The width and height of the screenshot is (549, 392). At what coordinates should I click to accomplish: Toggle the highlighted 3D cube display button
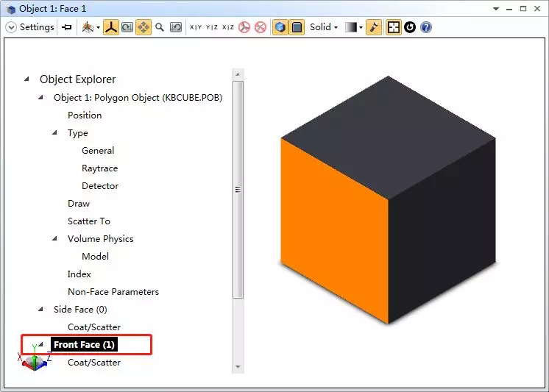click(x=280, y=27)
